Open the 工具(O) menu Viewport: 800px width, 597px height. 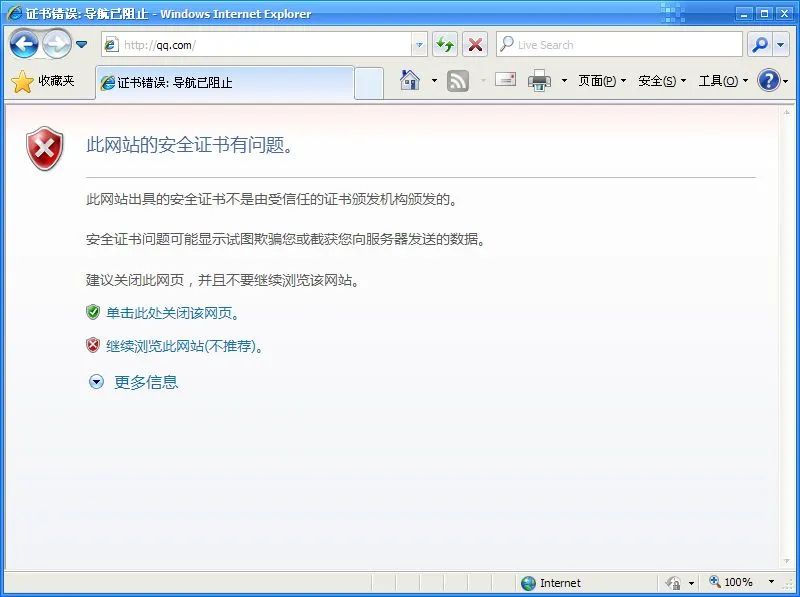pos(723,81)
